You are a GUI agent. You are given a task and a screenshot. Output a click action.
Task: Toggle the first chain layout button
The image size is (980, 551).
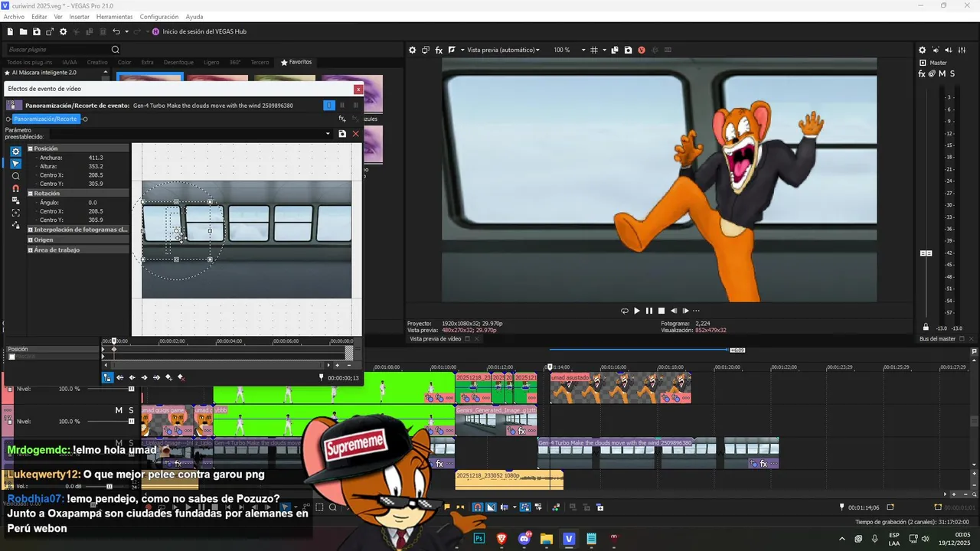point(328,106)
